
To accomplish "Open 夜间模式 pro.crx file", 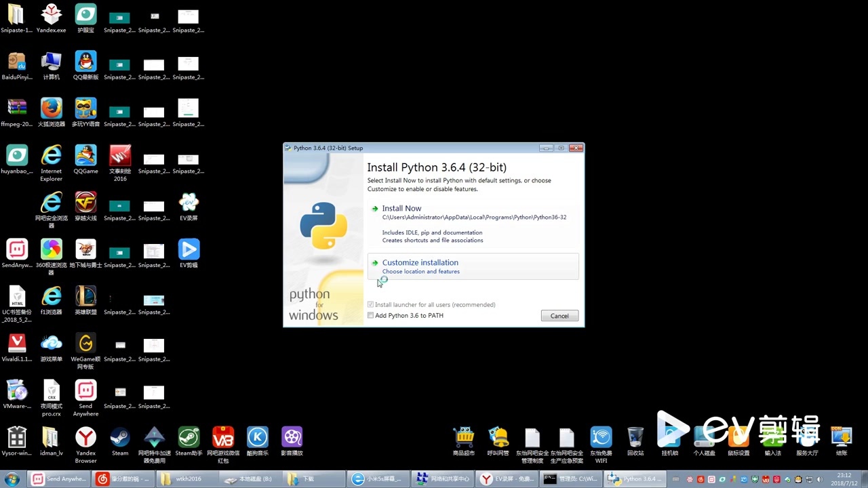I will coord(51,398).
